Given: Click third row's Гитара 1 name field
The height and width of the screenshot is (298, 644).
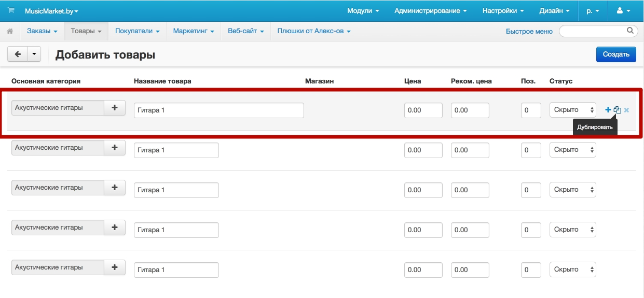Looking at the screenshot, I should [x=176, y=190].
